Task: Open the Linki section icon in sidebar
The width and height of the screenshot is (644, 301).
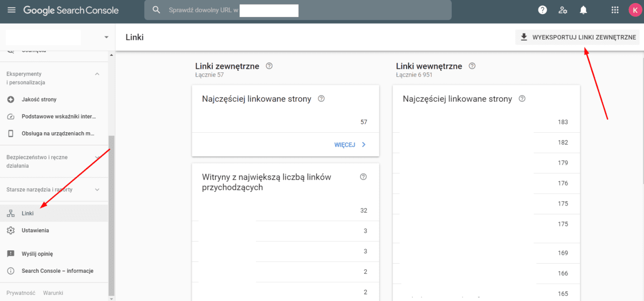Action: click(10, 213)
